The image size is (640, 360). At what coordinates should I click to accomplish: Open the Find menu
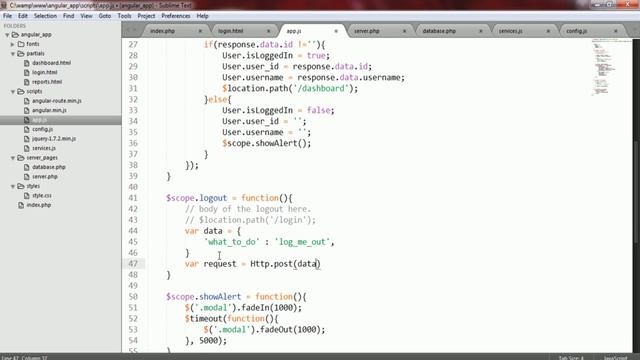coord(69,16)
